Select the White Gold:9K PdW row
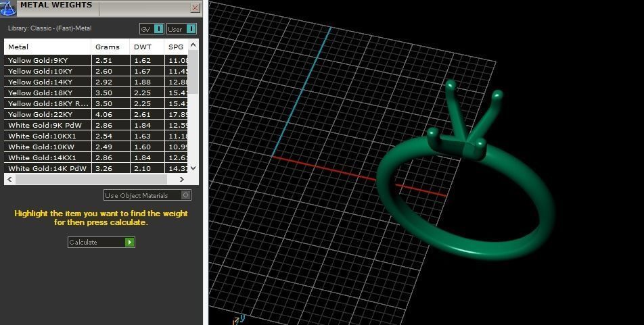The height and width of the screenshot is (325, 644). [95, 125]
